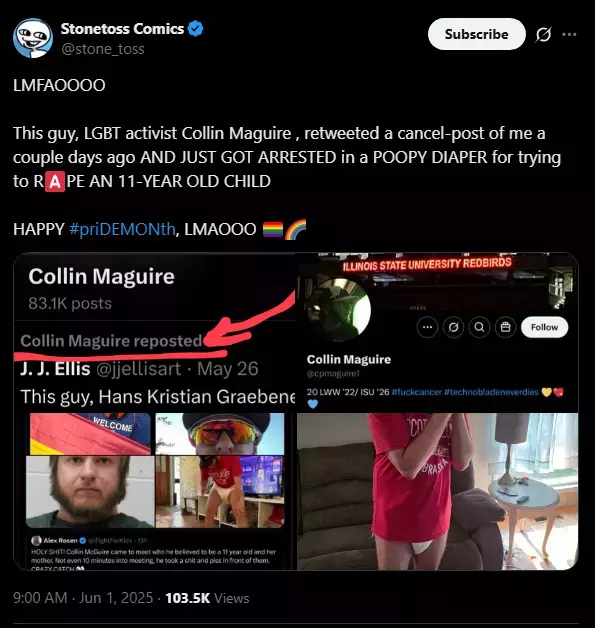The height and width of the screenshot is (628, 595).
Task: Click the profile's three-dot circle icon
Action: click(427, 328)
